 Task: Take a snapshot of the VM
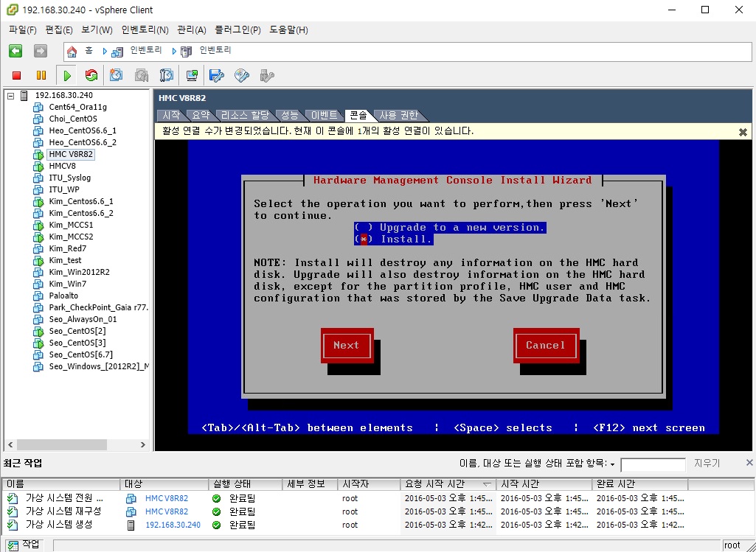coord(117,75)
